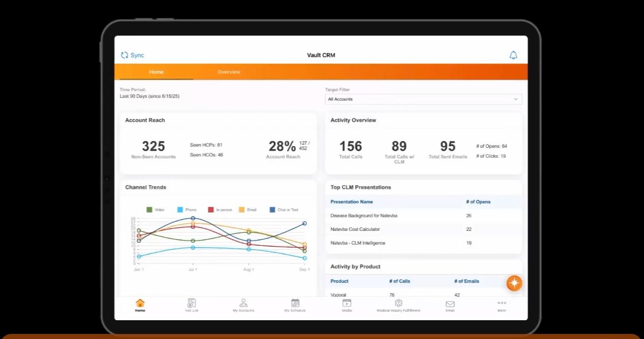Open My Schedule calendar icon

tap(295, 303)
